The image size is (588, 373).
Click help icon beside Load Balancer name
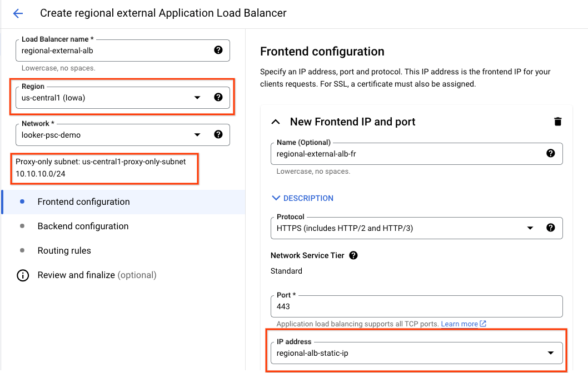(x=218, y=50)
